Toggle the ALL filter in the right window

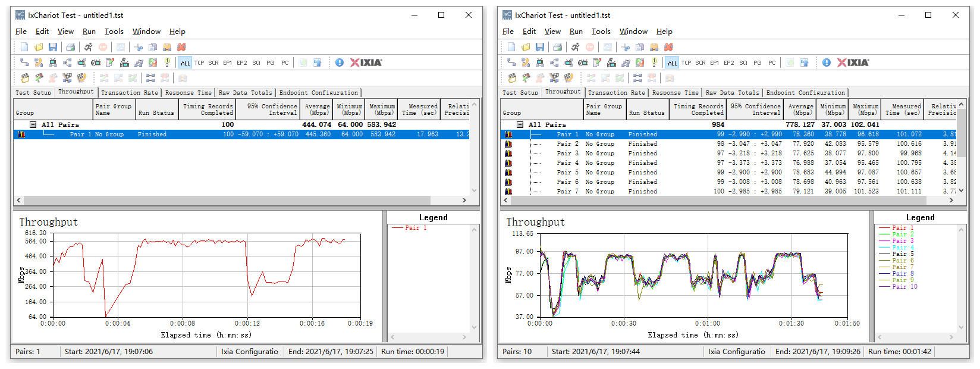click(673, 62)
